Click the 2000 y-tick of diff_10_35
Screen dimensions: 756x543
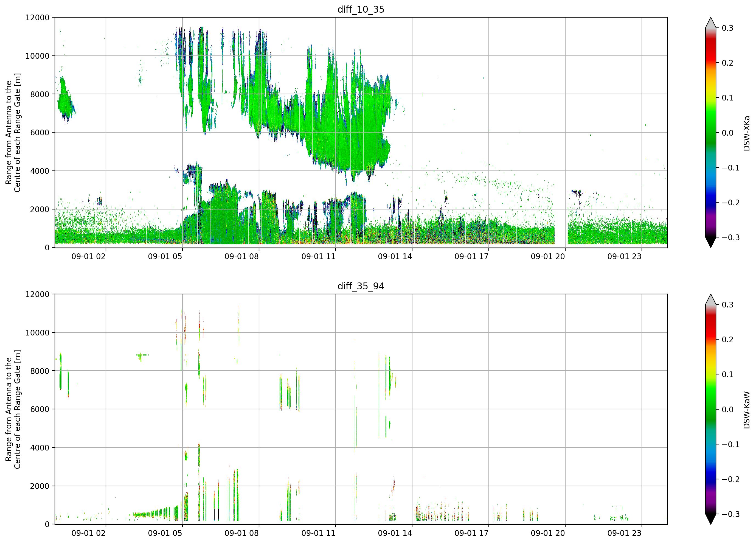pyautogui.click(x=40, y=209)
